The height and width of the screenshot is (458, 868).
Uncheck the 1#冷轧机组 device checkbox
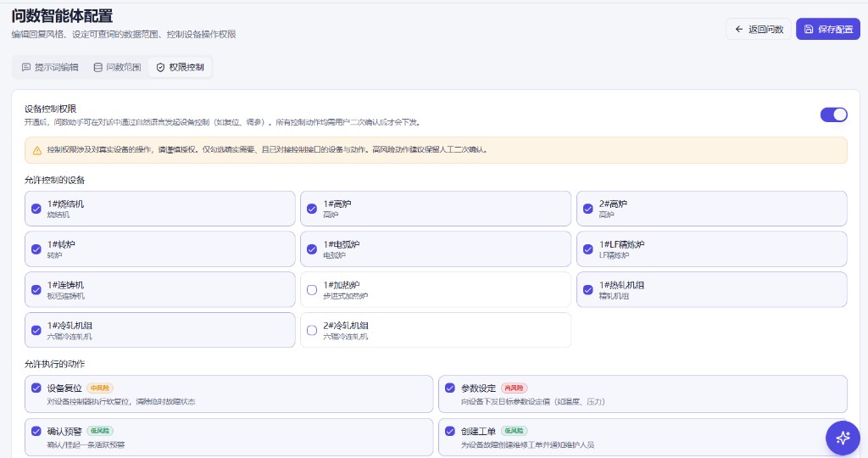(x=36, y=330)
